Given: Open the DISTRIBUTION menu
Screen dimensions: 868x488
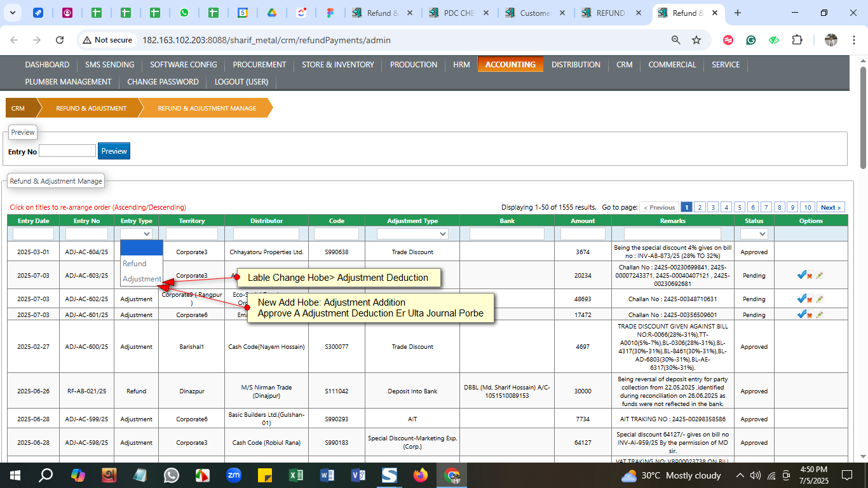Looking at the screenshot, I should [x=576, y=65].
